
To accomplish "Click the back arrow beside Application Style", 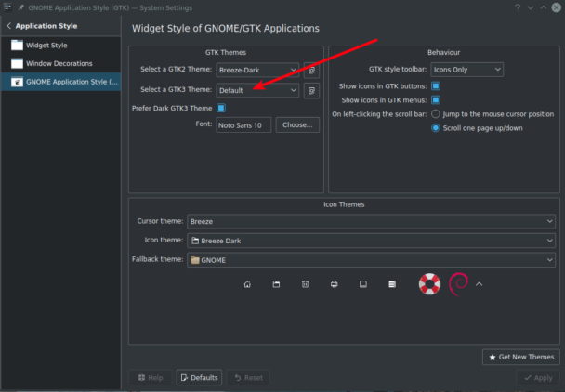I will click(x=9, y=26).
